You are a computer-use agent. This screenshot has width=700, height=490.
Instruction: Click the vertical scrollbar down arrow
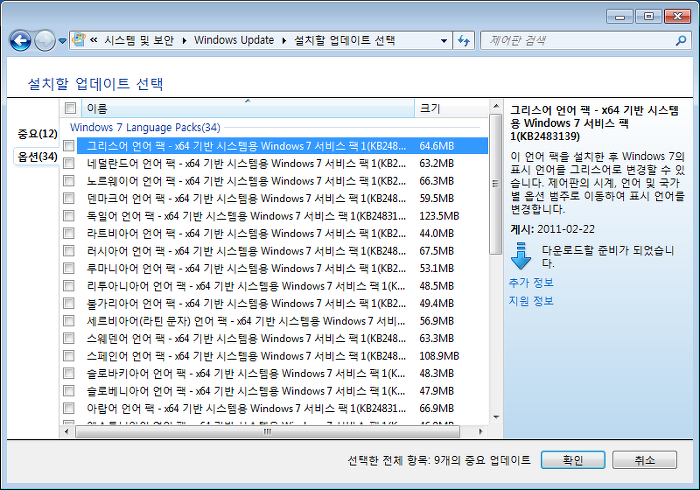(496, 417)
